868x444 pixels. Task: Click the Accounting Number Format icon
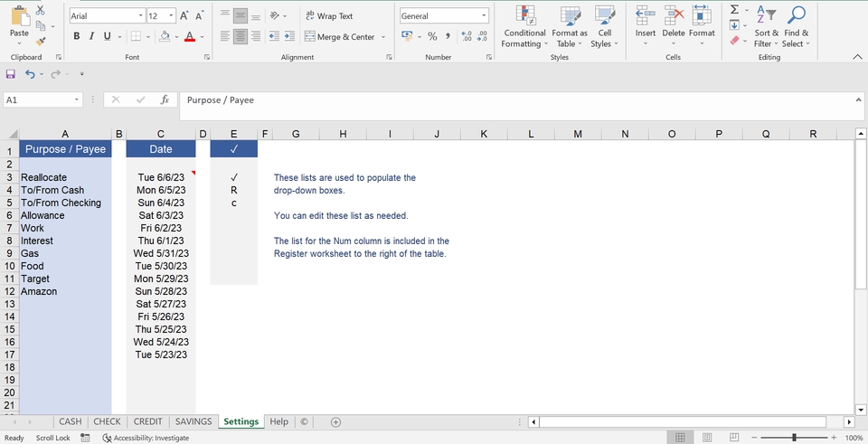(406, 36)
